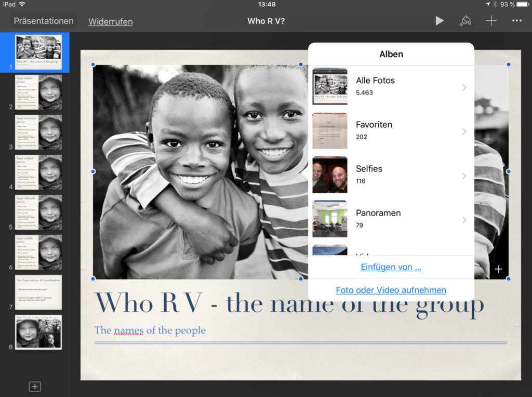Tap the Panoramen count 79
Viewport: 532px width, 397px height.
tap(360, 225)
